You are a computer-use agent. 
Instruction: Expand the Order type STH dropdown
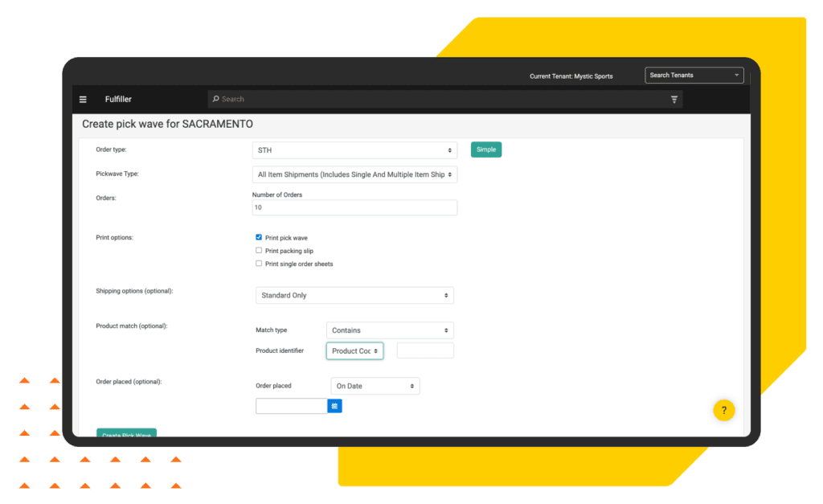(x=354, y=150)
